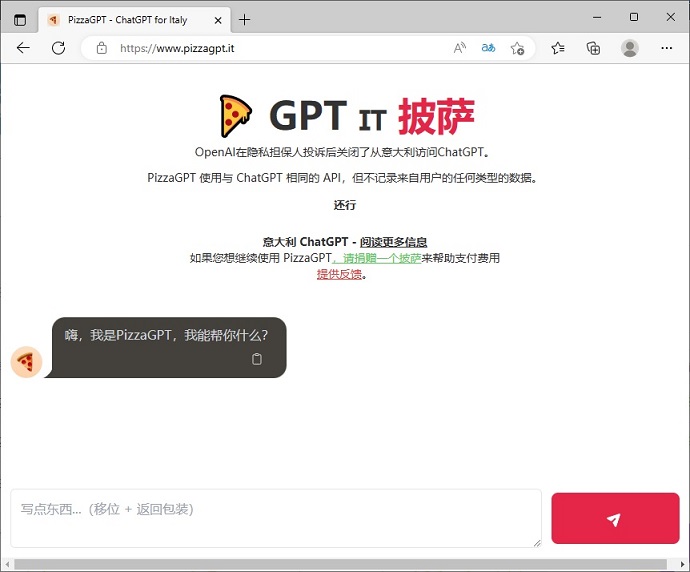The width and height of the screenshot is (690, 572).
Task: Click the scrollbar right arrow
Action: click(682, 565)
